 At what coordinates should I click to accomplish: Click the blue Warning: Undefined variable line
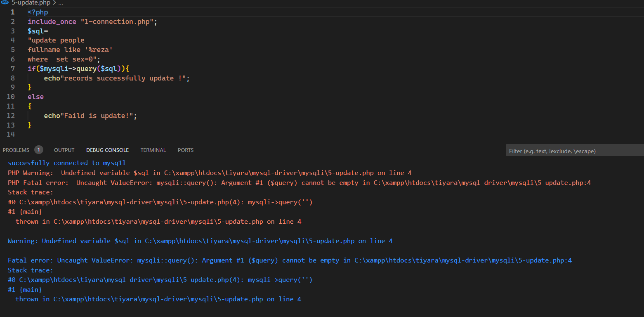[200, 241]
